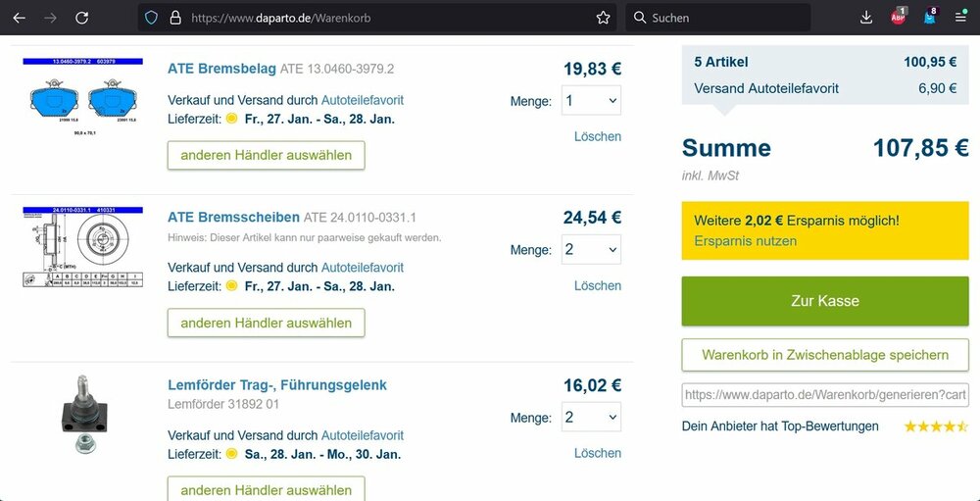
Task: Click Löschen for ATE Bremsscheiben
Action: [x=597, y=285]
